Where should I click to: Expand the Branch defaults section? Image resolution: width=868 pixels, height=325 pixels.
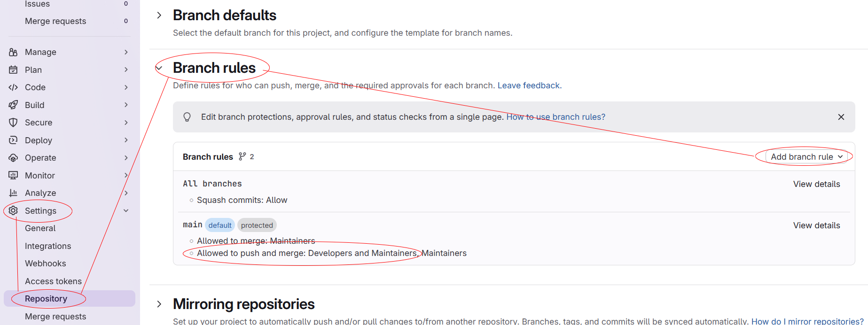coord(159,15)
